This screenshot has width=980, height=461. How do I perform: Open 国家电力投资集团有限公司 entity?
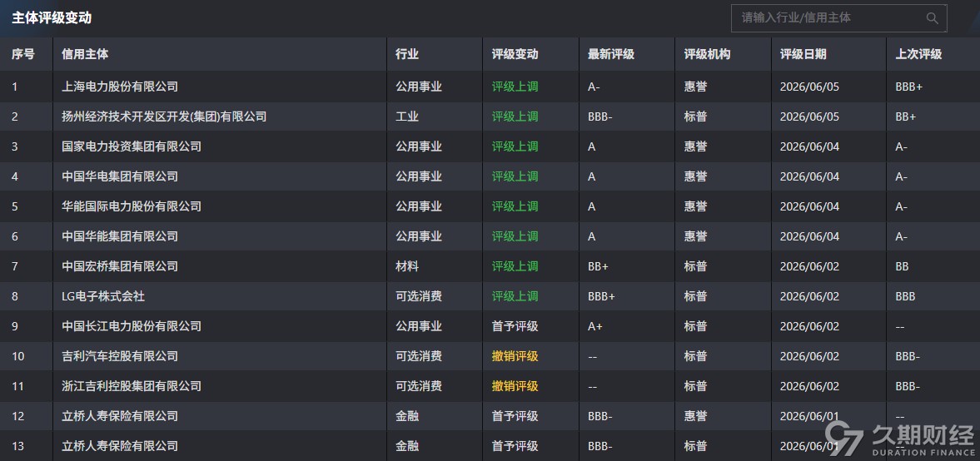coord(132,146)
